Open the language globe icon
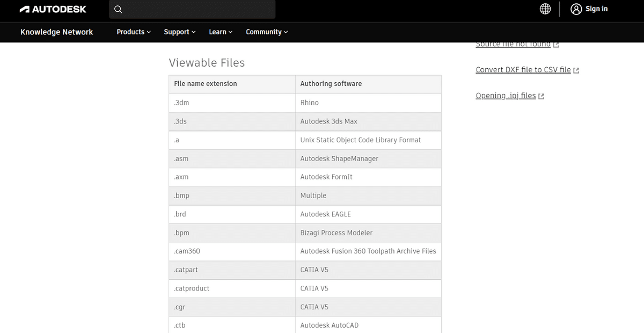Screen dimensions: 644x333 click(545, 9)
